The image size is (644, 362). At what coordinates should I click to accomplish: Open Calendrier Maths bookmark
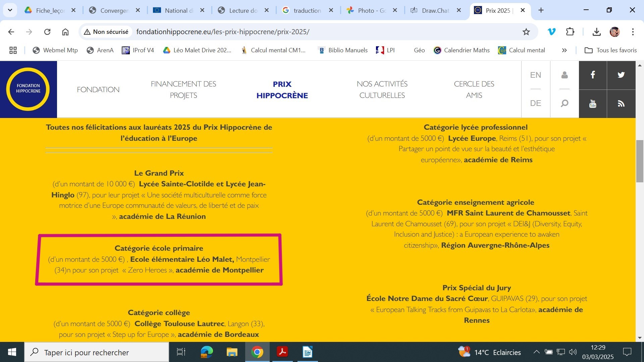tap(462, 50)
